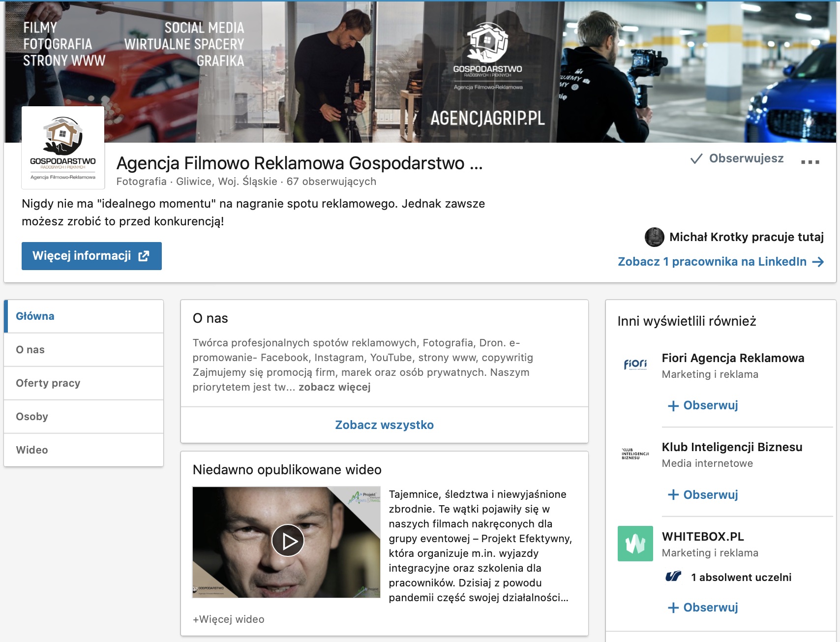Expand description with zobacz więcej
The width and height of the screenshot is (840, 642).
point(334,387)
